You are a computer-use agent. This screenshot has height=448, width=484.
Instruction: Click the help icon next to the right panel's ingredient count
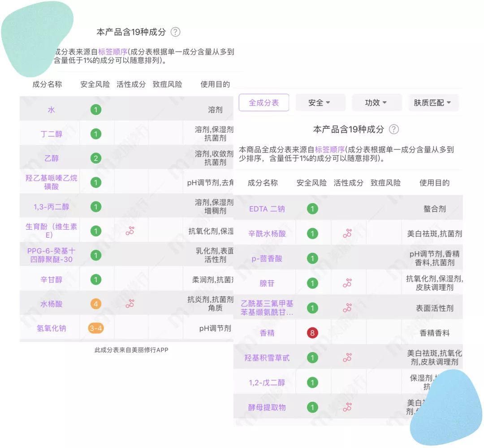[x=393, y=129]
